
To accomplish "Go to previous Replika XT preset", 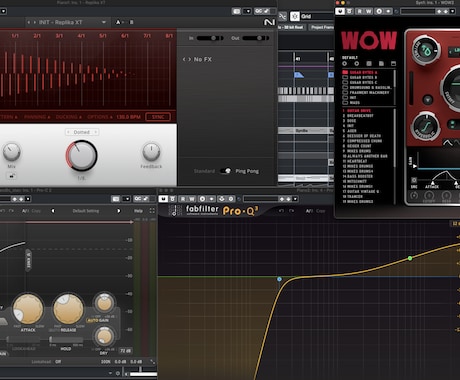I will coord(29,22).
